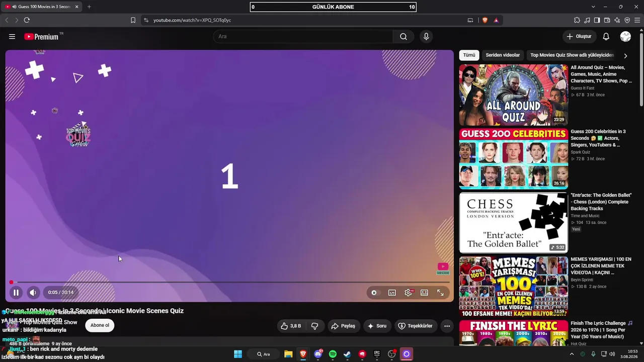
Task: Open the Teşekkürler thanks button
Action: click(416, 326)
